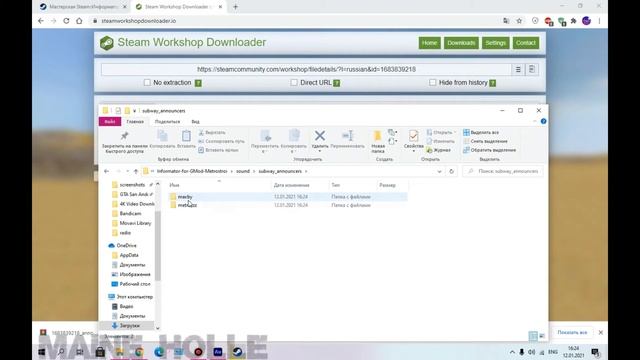
Task: Click the workshop URL input field
Action: point(306,69)
